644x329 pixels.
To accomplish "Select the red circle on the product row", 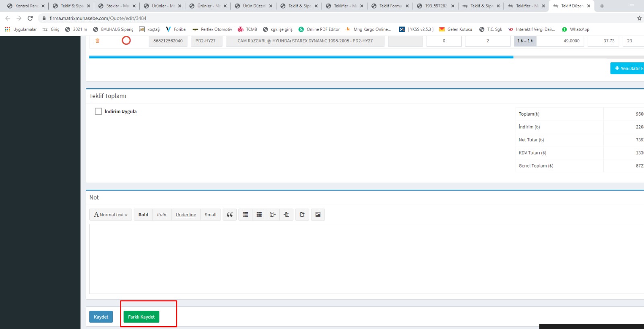I will [126, 41].
